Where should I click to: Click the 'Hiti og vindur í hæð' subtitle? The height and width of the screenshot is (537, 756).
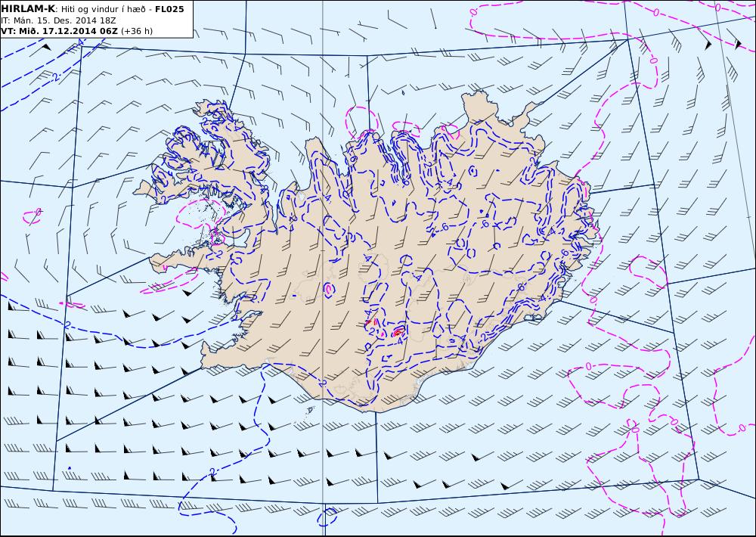click(x=103, y=9)
